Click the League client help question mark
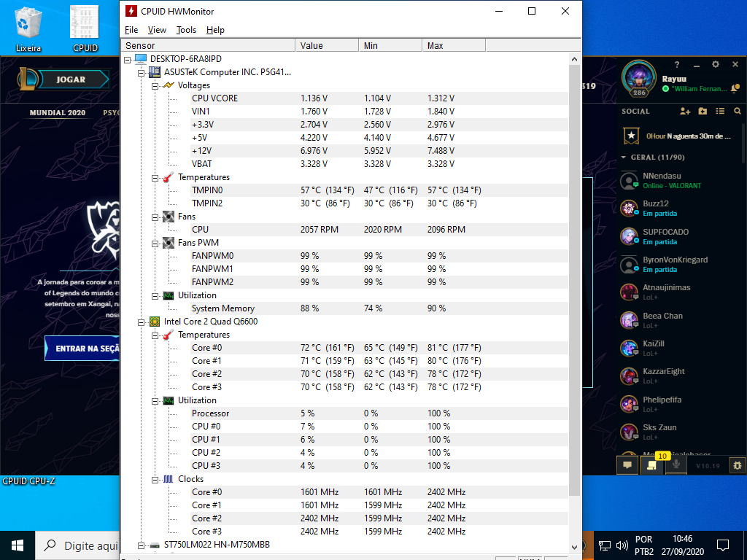Screen dimensions: 747x560 point(676,64)
